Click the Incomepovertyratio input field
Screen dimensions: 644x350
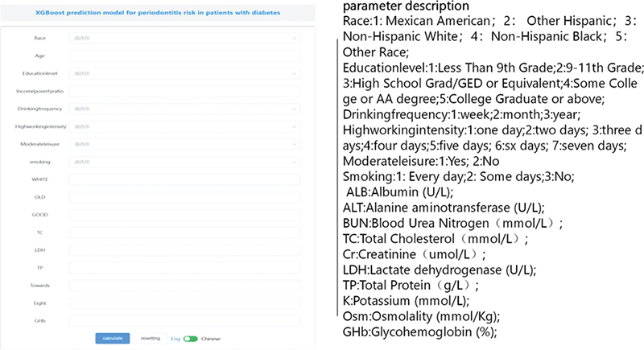(184, 91)
